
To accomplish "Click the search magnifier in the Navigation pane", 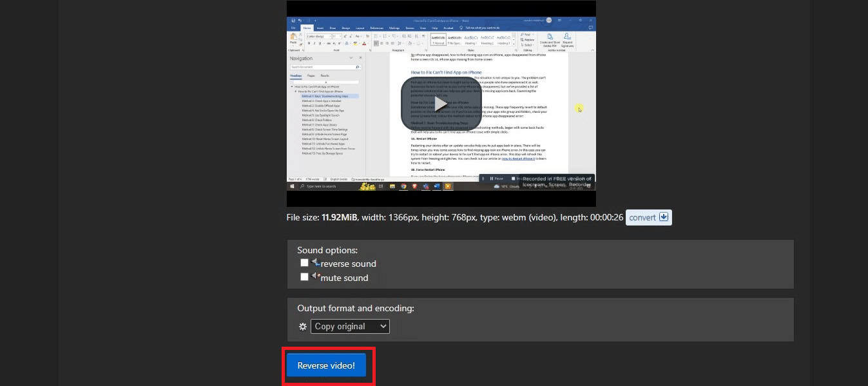I will (x=358, y=67).
